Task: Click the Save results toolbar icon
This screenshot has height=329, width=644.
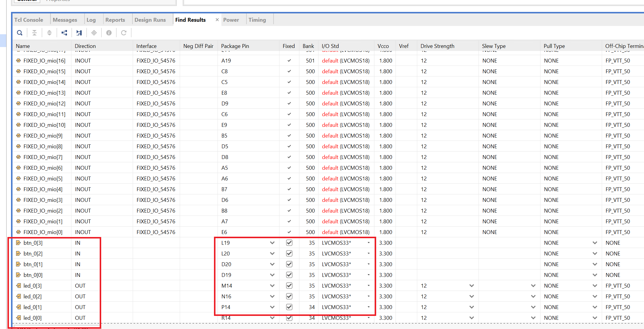Action: pyautogui.click(x=79, y=33)
